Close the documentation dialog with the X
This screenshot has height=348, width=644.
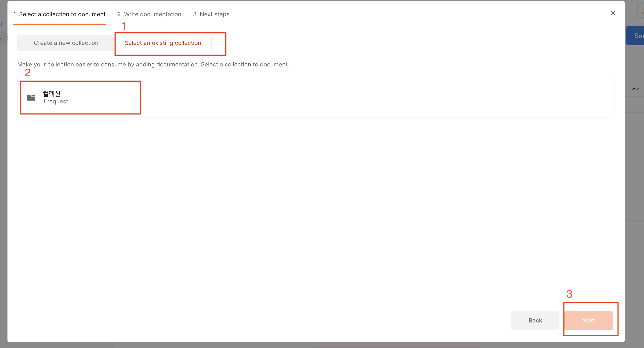pos(613,13)
